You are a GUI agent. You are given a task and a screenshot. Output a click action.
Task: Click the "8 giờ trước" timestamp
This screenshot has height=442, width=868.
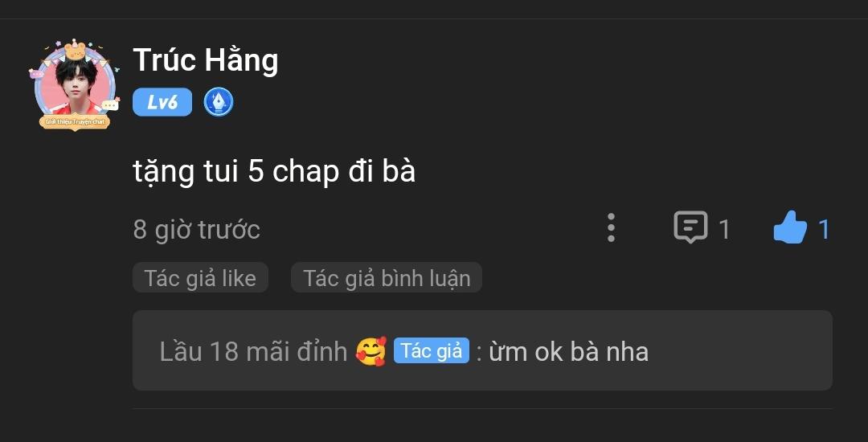(197, 229)
